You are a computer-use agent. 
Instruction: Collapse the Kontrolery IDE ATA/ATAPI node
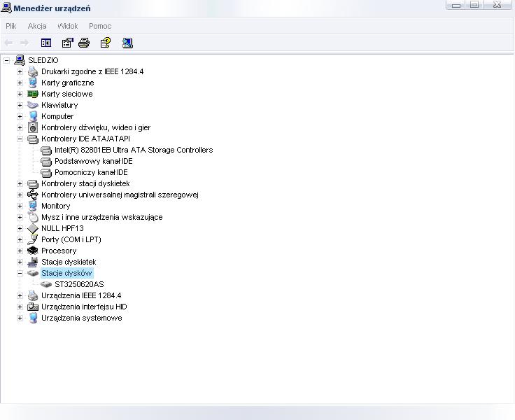pyautogui.click(x=20, y=139)
